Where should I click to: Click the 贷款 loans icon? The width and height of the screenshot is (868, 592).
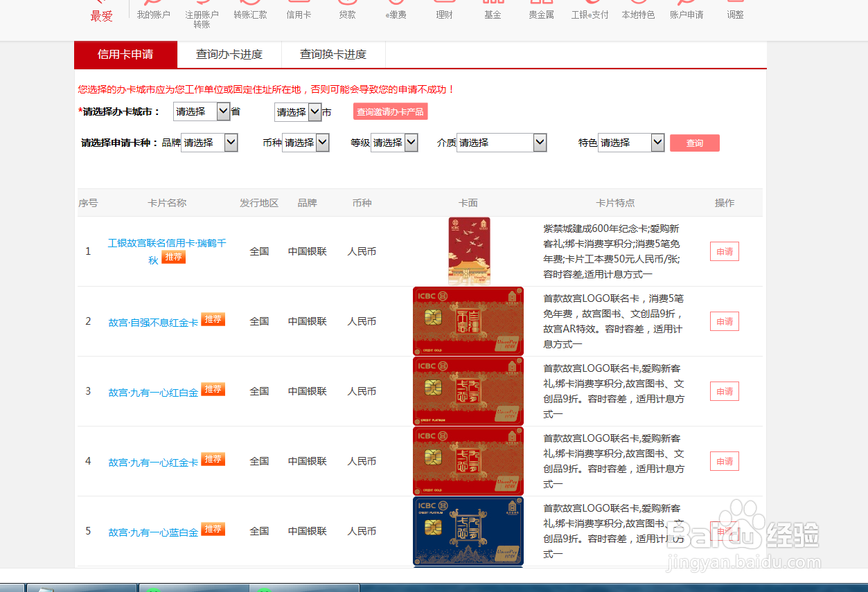[x=346, y=10]
